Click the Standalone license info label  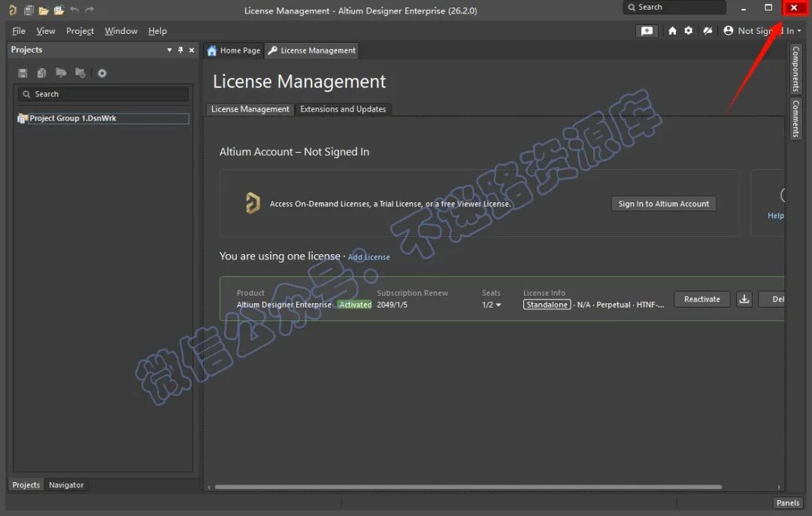(547, 305)
